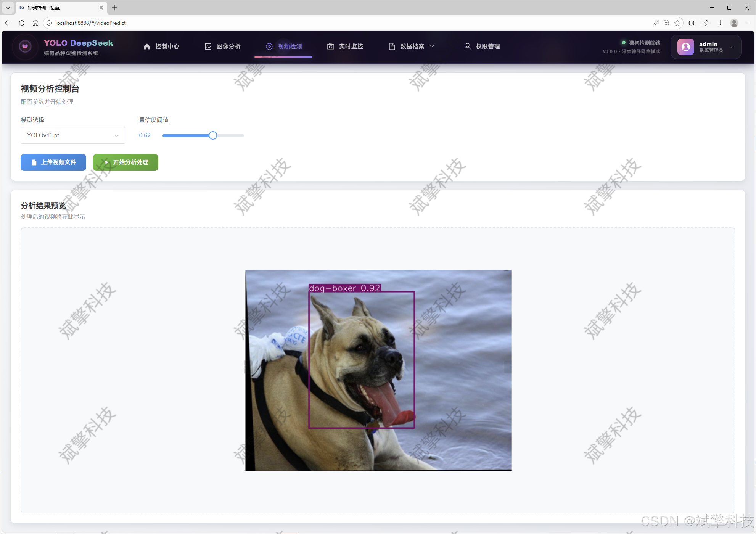The image size is (756, 534).
Task: Click the browser refresh icon
Action: (22, 23)
